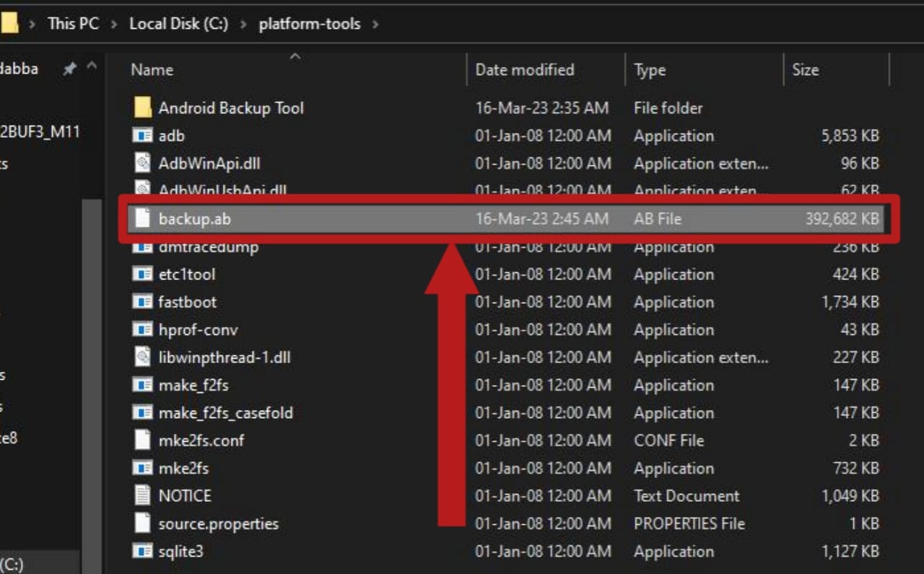Open the chevron dropdown after This PC
Screen dimensions: 924x574
click(114, 24)
